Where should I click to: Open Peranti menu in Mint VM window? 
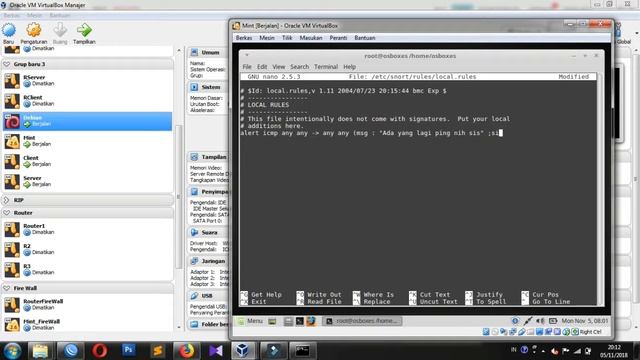click(338, 38)
